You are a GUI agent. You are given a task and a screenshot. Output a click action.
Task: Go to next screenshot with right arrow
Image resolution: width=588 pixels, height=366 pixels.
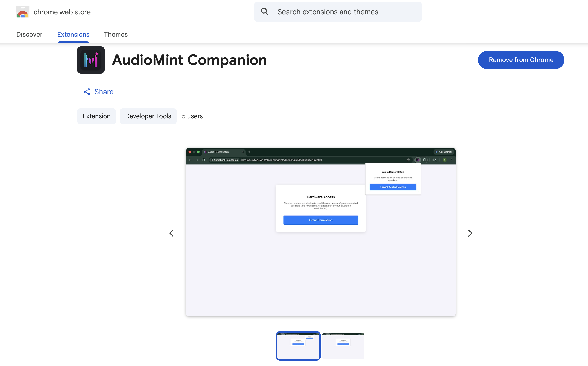point(470,233)
